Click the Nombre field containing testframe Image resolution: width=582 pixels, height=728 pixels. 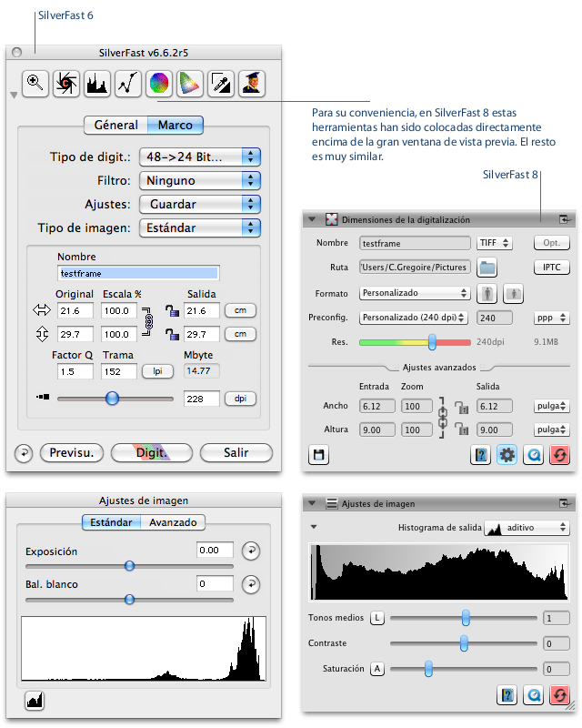[138, 272]
